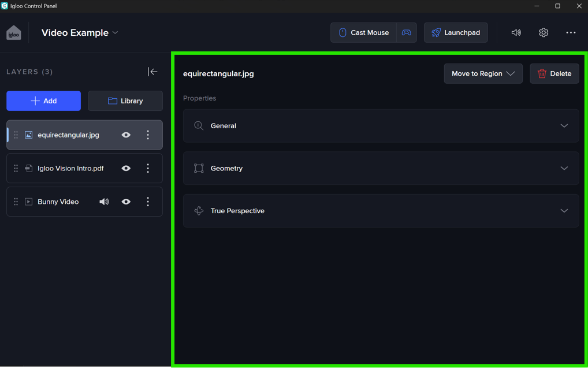Screen dimensions: 588x368
Task: Toggle visibility of Bunny Video layer
Action: (x=126, y=202)
